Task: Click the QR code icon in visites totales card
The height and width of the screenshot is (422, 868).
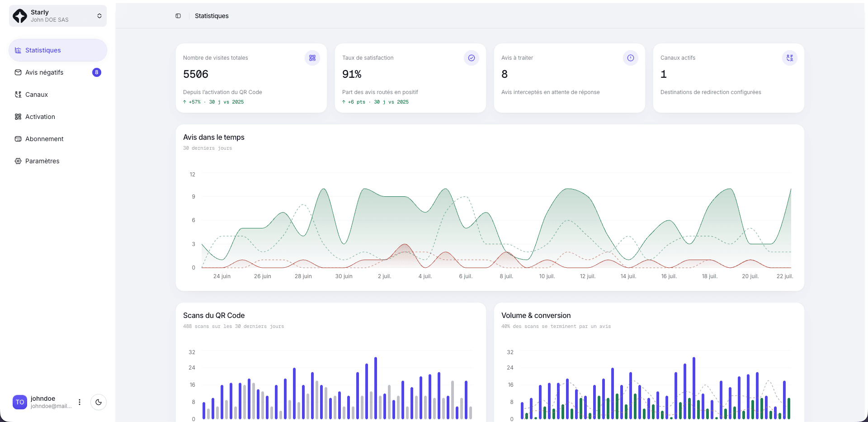Action: (312, 58)
